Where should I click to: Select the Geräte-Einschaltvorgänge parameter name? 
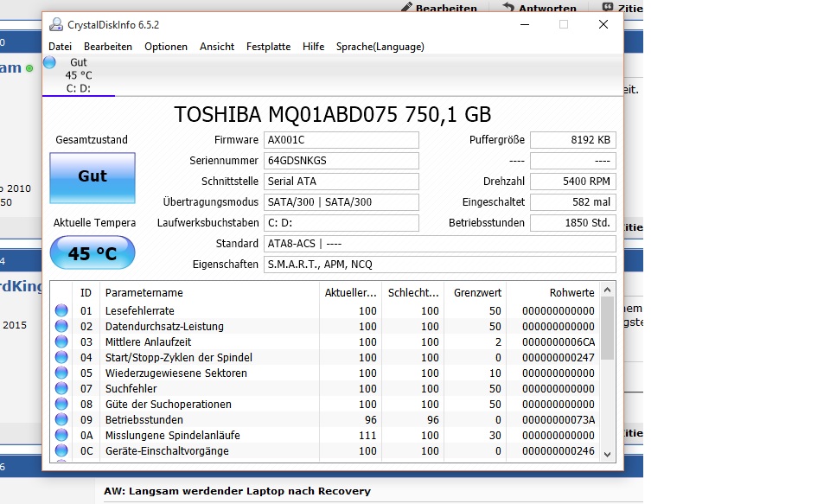[167, 451]
